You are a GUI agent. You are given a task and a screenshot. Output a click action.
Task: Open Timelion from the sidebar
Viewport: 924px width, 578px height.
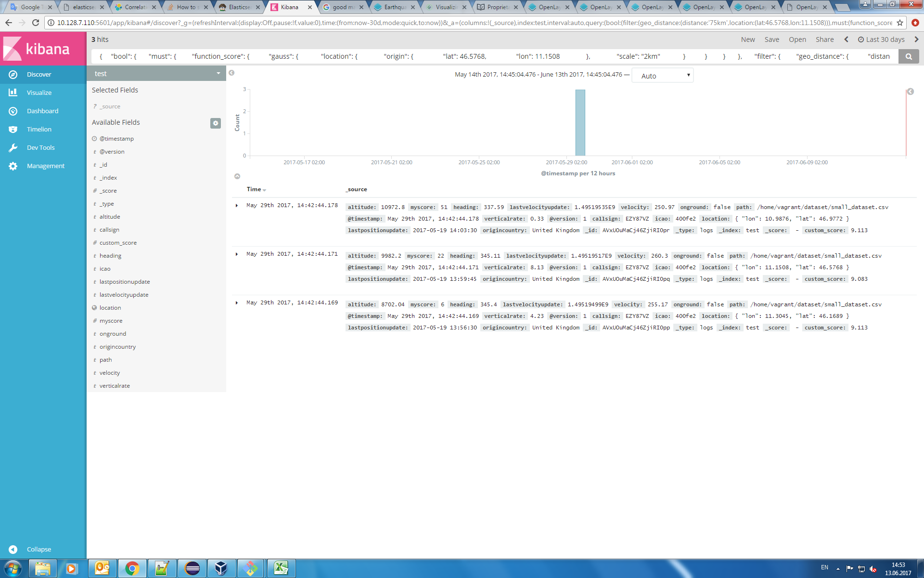tap(39, 129)
